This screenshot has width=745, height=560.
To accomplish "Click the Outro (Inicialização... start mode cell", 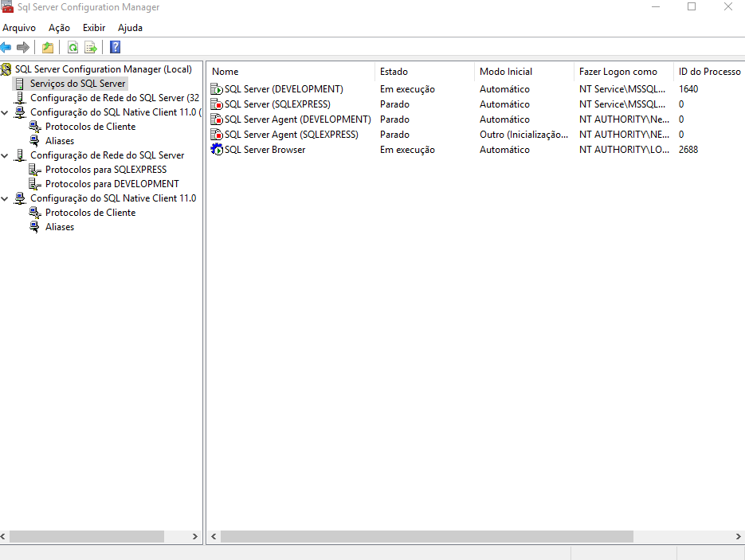I will 523,135.
